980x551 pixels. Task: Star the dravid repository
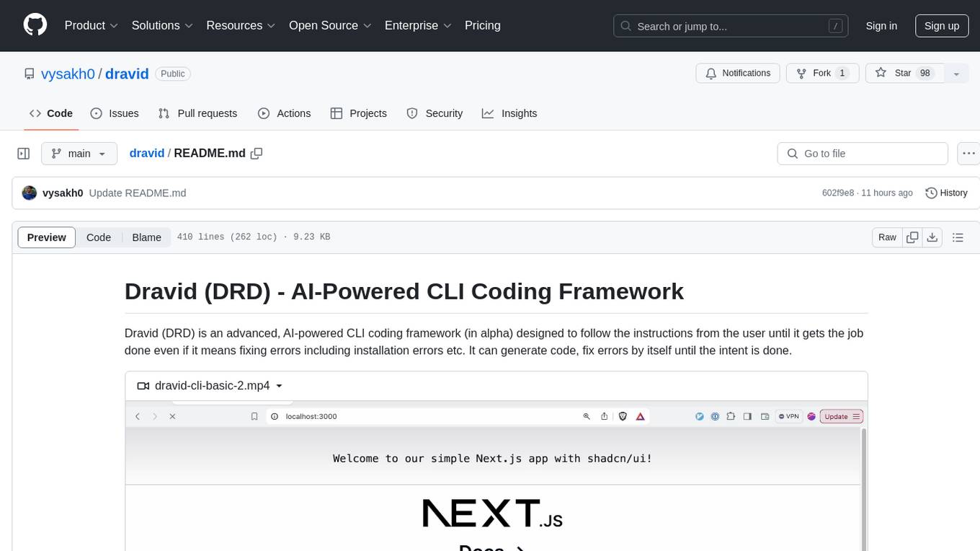[904, 74]
